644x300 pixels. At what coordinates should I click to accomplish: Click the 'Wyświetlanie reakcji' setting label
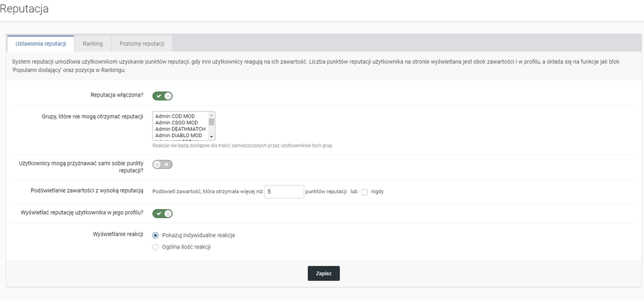point(118,234)
